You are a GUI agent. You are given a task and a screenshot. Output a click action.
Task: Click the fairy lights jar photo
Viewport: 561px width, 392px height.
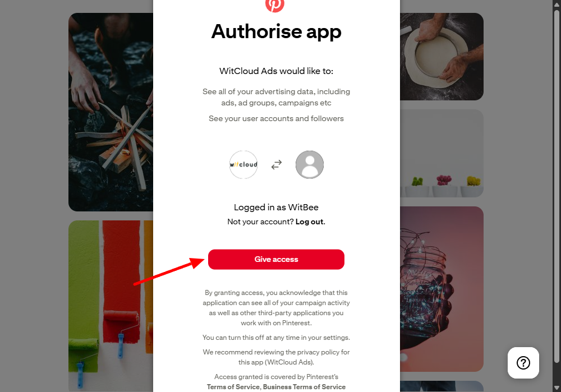coord(442,289)
